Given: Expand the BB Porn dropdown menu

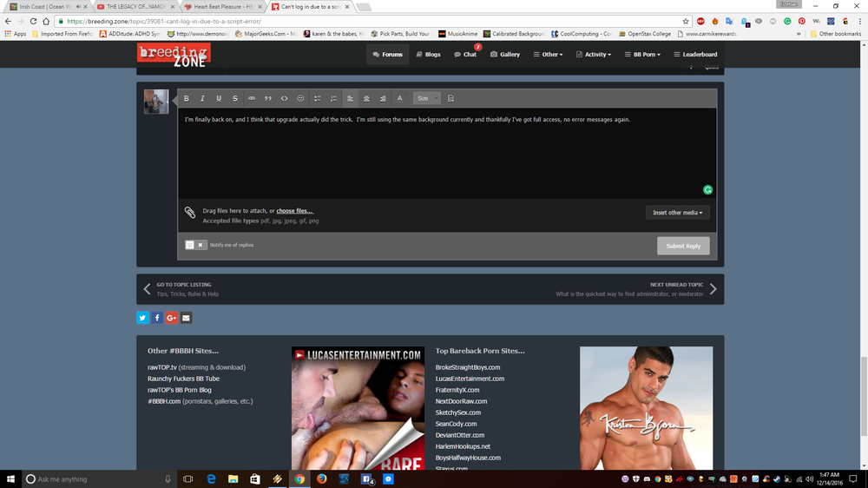Looking at the screenshot, I should pyautogui.click(x=642, y=55).
